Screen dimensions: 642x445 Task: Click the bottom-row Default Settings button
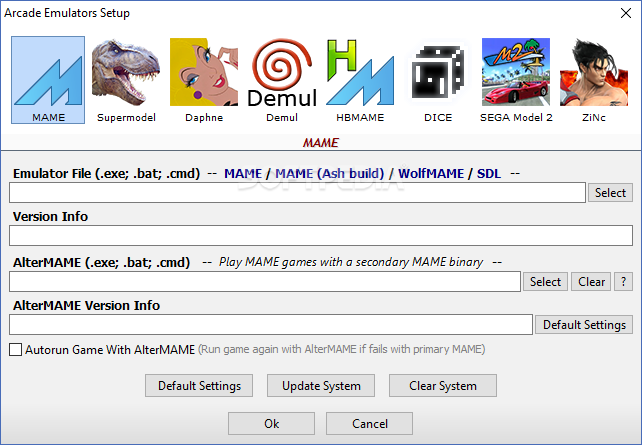(199, 386)
